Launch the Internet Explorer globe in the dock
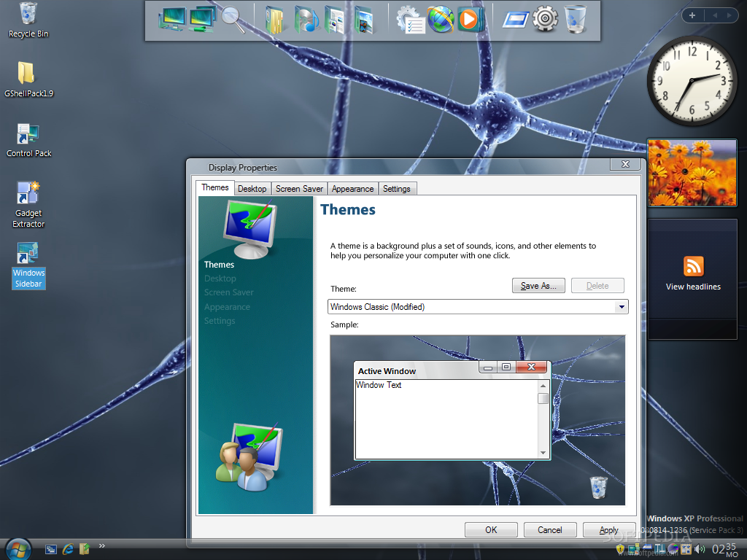The image size is (747, 560). pos(440,20)
